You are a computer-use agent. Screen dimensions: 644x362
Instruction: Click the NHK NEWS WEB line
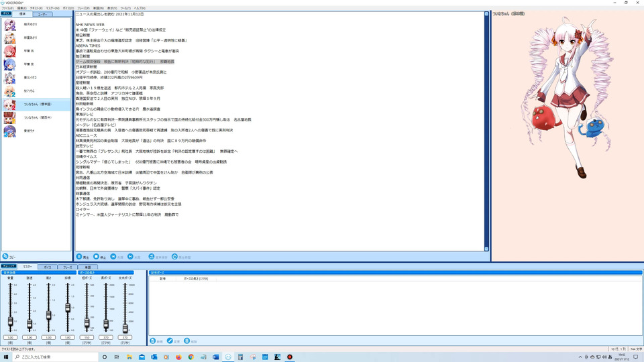point(90,25)
